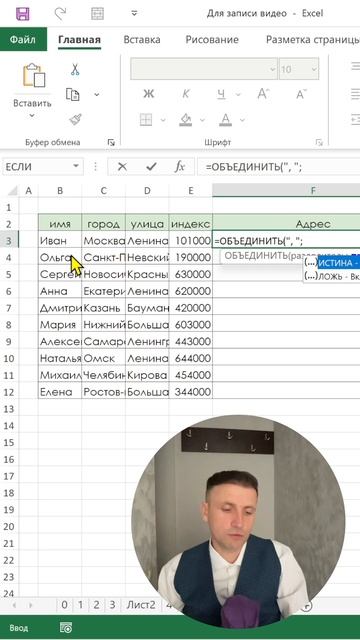The height and width of the screenshot is (640, 360).
Task: Select the Format Painter brush icon
Action: point(75,120)
